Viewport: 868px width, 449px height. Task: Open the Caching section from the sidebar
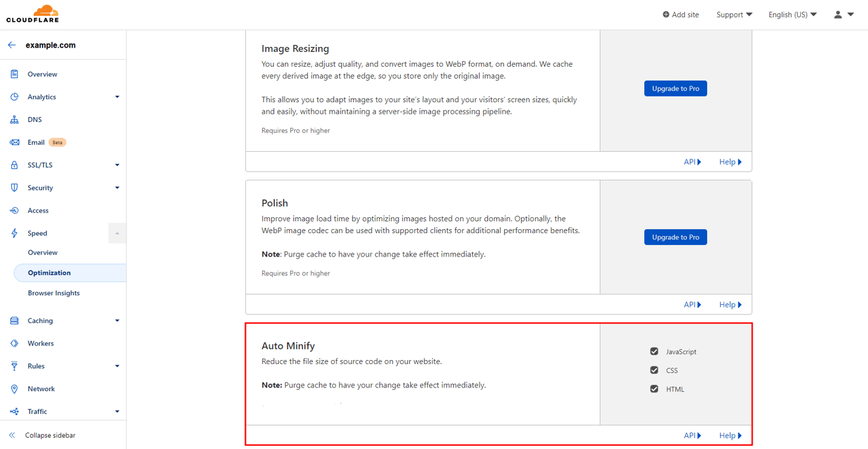tap(40, 320)
